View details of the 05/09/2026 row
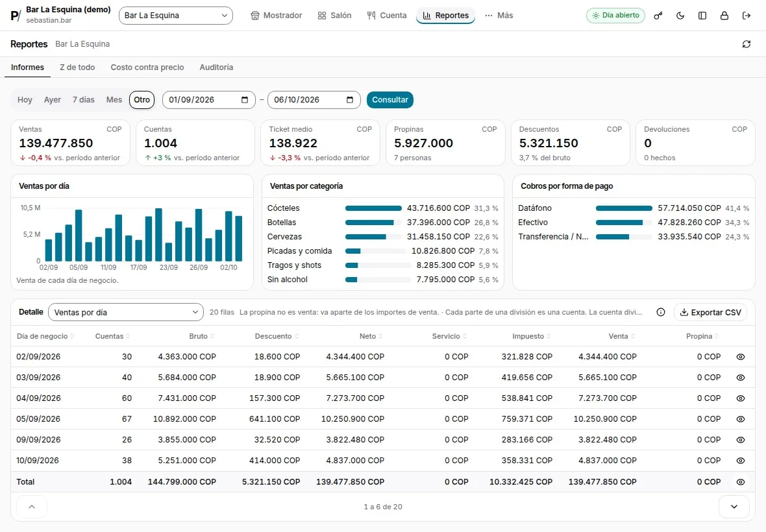This screenshot has height=532, width=766. [741, 418]
